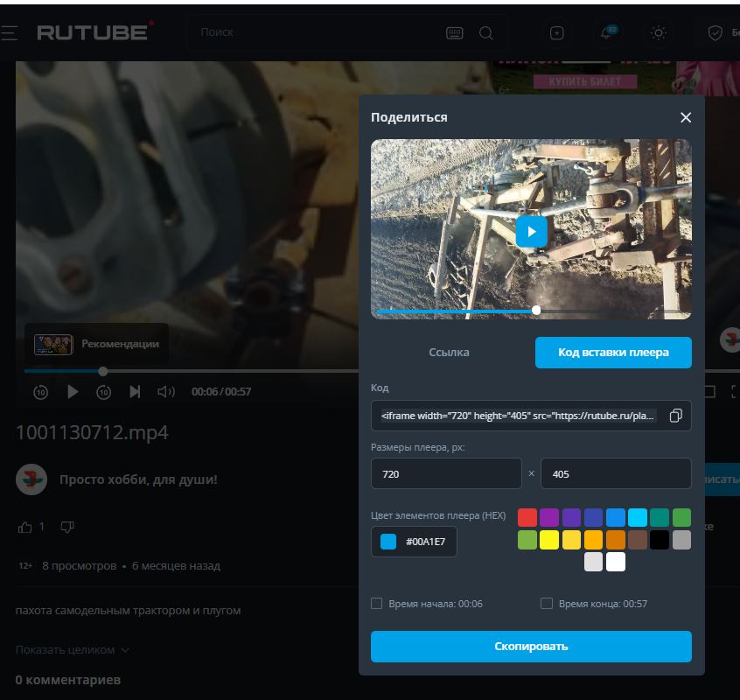Open the channel Просто хобби, для души!
Viewport: 740px width, 700px height.
[x=138, y=479]
